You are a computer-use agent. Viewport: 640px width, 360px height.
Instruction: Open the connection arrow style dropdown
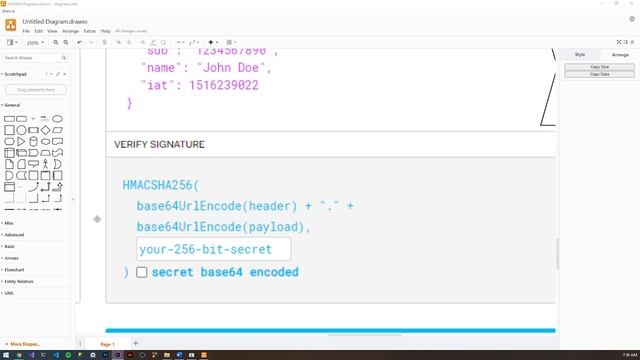(x=179, y=42)
